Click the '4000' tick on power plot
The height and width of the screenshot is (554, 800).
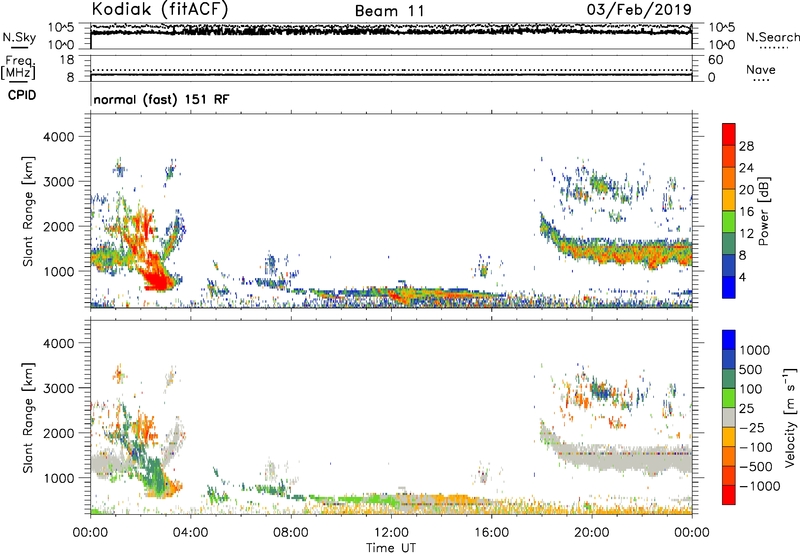click(58, 137)
